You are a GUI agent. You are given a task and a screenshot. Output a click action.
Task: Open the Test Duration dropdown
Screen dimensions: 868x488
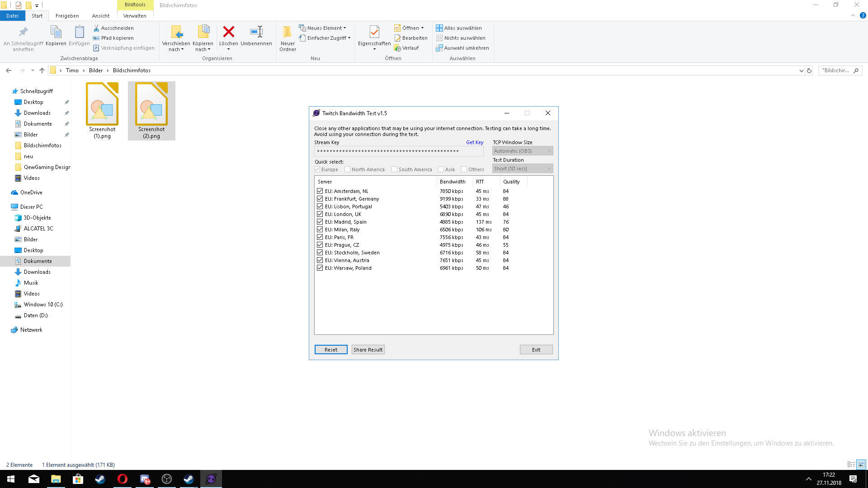pos(523,169)
